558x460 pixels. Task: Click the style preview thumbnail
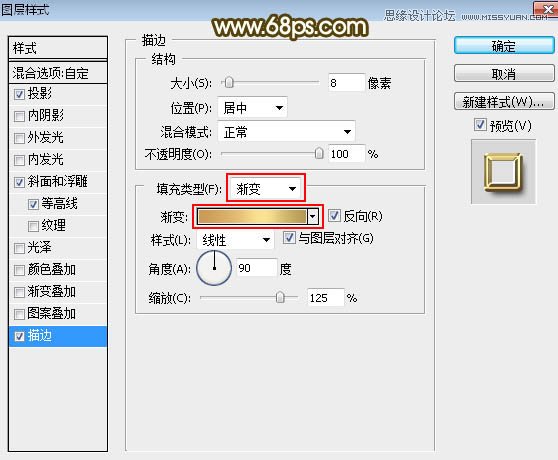click(x=503, y=172)
